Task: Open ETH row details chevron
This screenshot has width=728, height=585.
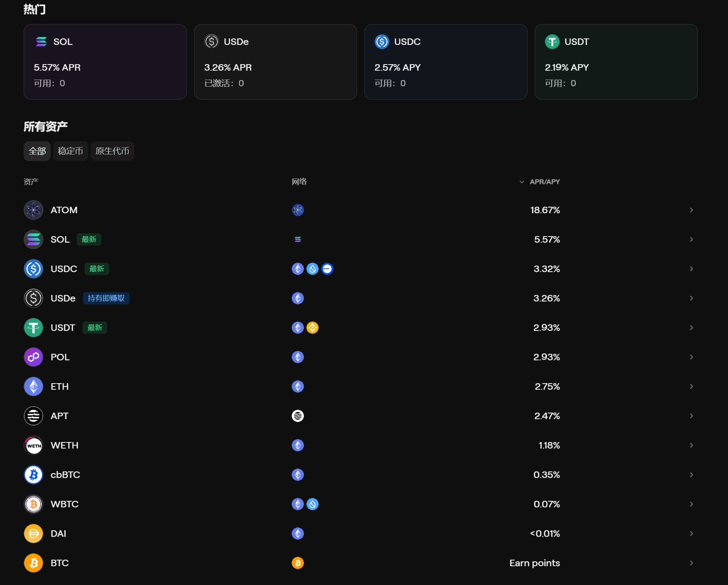Action: pyautogui.click(x=691, y=386)
